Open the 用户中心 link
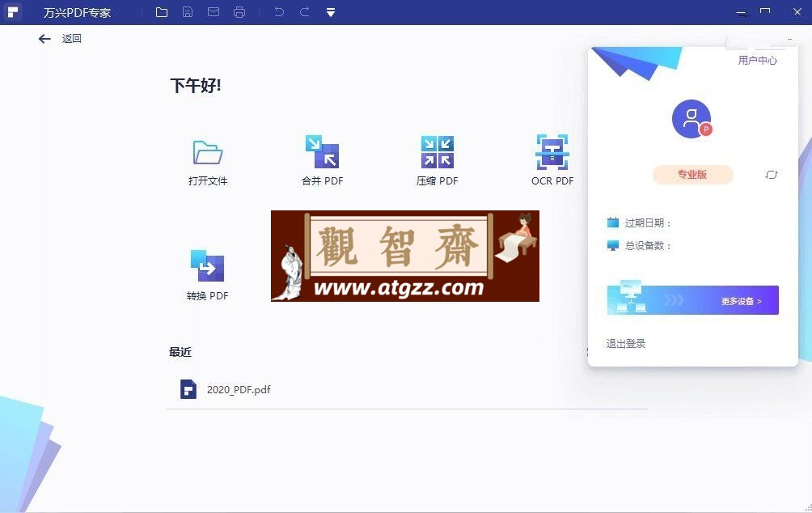812x513 pixels. tap(758, 61)
